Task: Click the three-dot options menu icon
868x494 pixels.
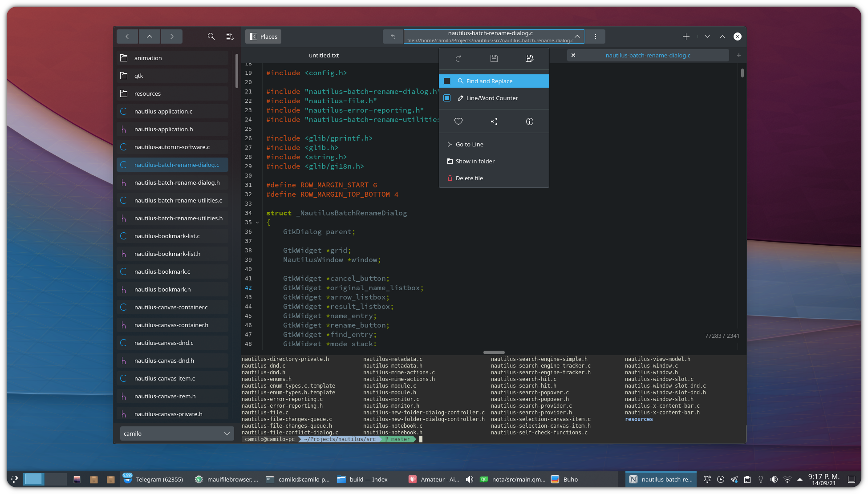Action: (x=596, y=36)
